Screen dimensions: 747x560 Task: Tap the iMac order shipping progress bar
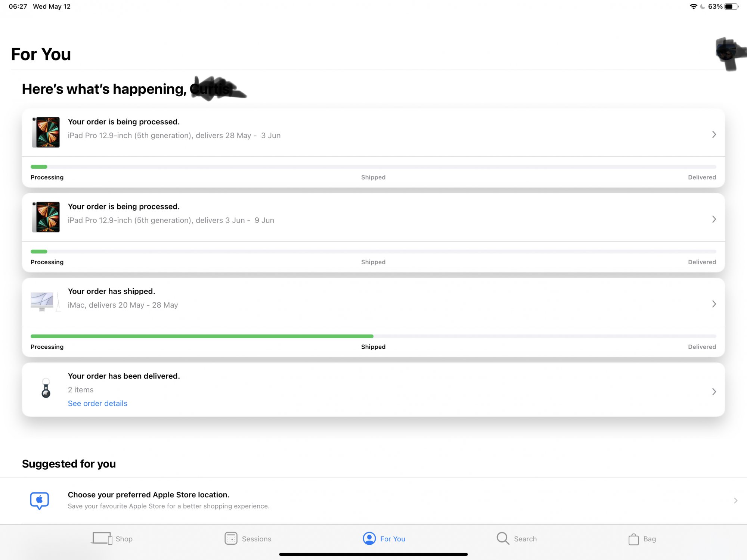pos(373,336)
